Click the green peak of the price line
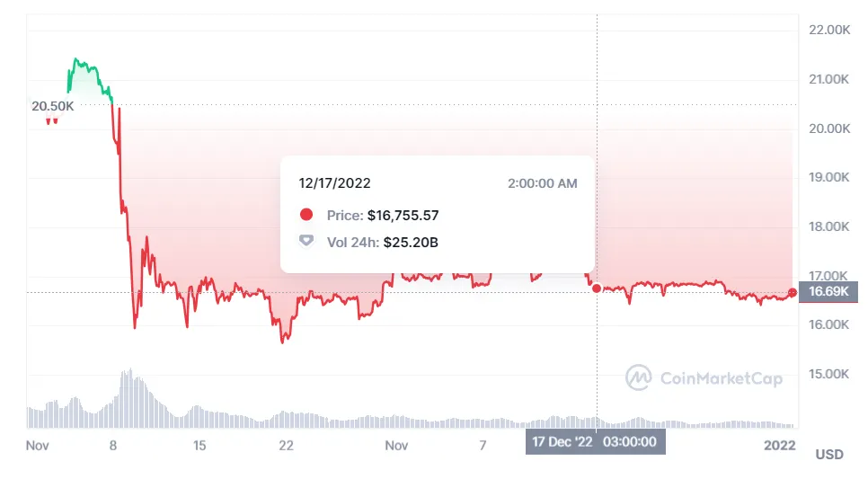The width and height of the screenshot is (868, 479). pos(76,60)
